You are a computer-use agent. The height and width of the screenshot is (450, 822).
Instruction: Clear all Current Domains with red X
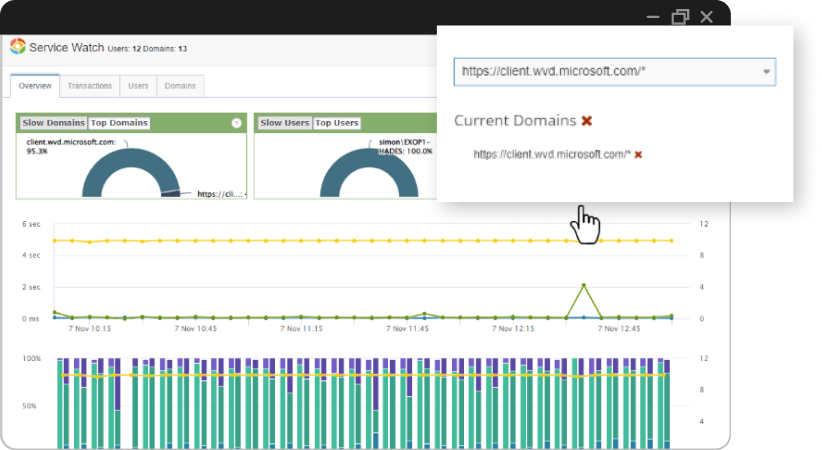587,121
